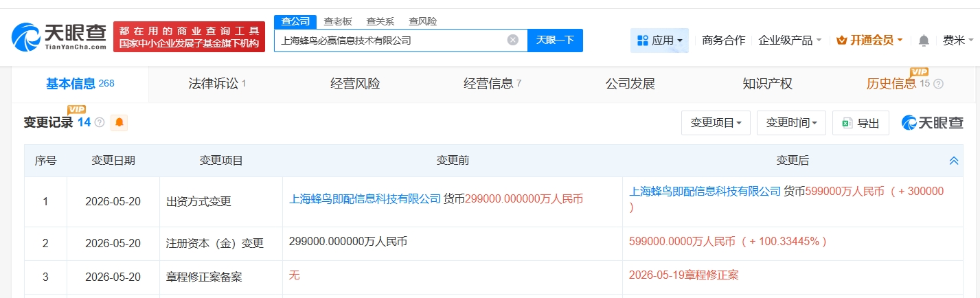980x298 pixels.
Task: Open the 变更时间 filter dropdown
Action: tap(791, 123)
